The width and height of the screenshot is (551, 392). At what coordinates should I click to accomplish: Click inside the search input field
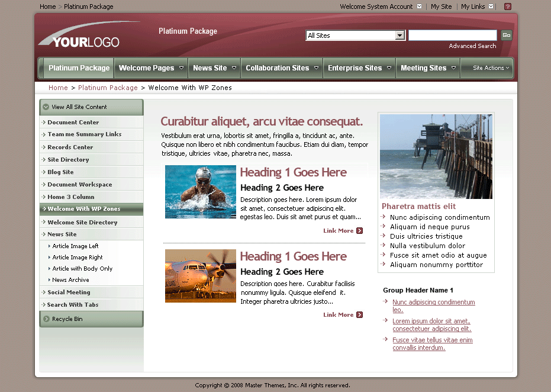tap(452, 35)
